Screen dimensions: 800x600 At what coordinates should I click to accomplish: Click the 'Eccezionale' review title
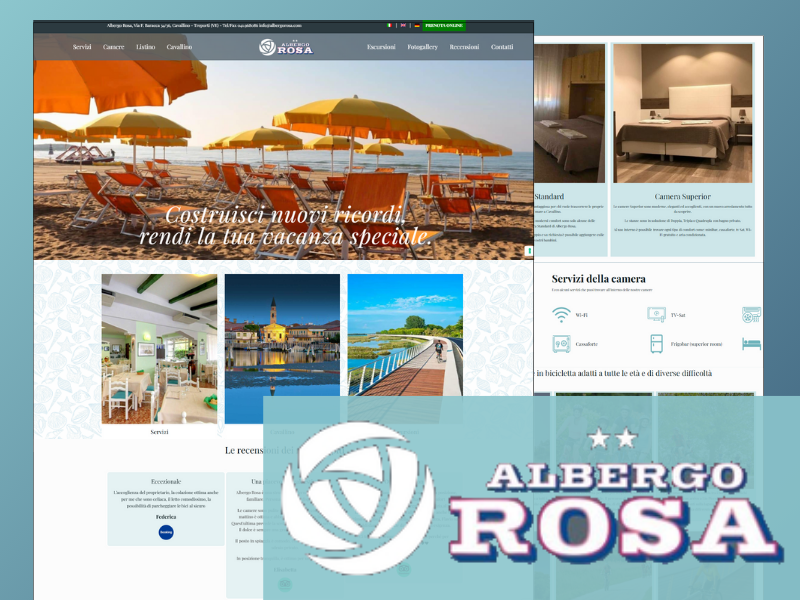(x=166, y=482)
